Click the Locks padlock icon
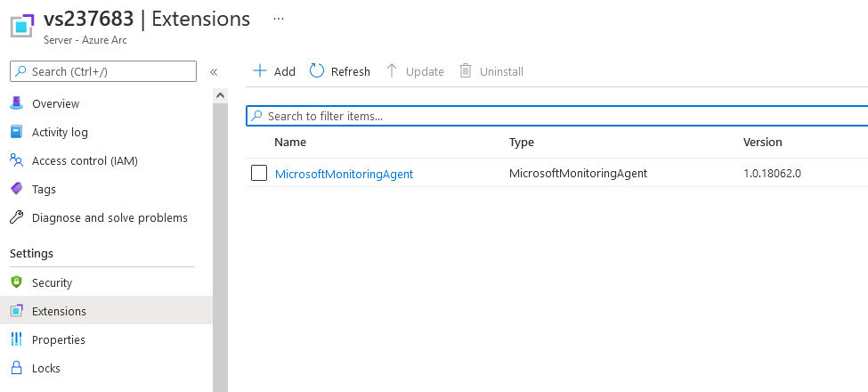Viewport: 868px width, 392px height. click(17, 368)
